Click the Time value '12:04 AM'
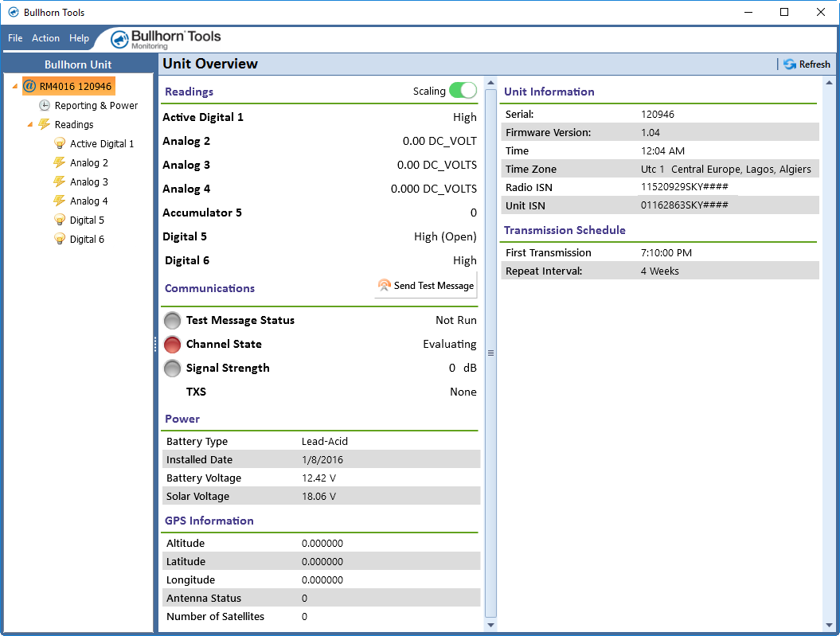The image size is (840, 636). coord(662,151)
